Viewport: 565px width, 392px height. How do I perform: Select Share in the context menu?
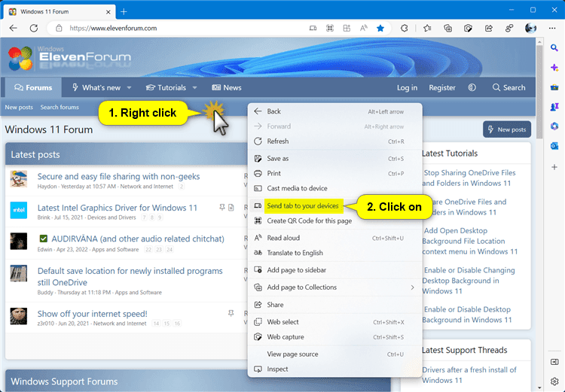point(335,305)
